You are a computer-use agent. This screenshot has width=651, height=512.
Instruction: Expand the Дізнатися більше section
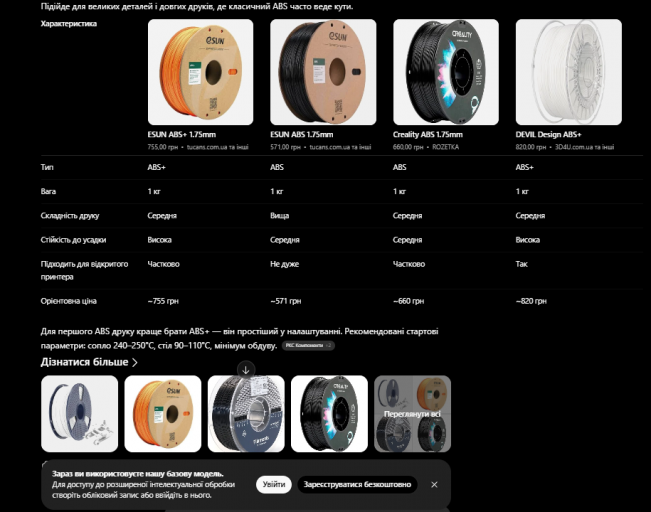pyautogui.click(x=89, y=362)
